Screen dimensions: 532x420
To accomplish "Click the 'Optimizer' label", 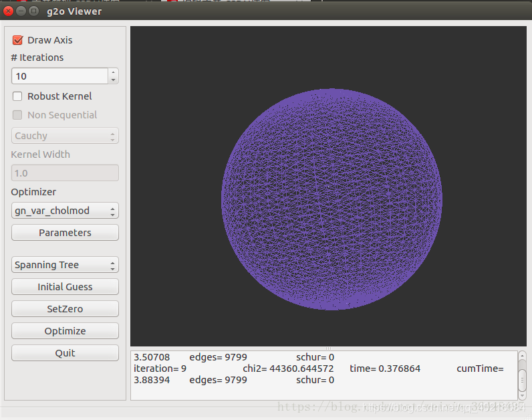I will [x=33, y=192].
